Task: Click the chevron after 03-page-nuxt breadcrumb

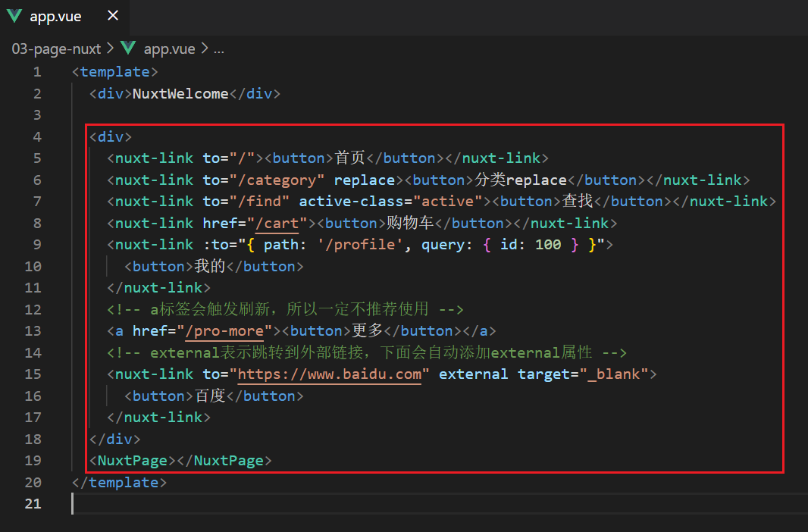Action: point(110,49)
